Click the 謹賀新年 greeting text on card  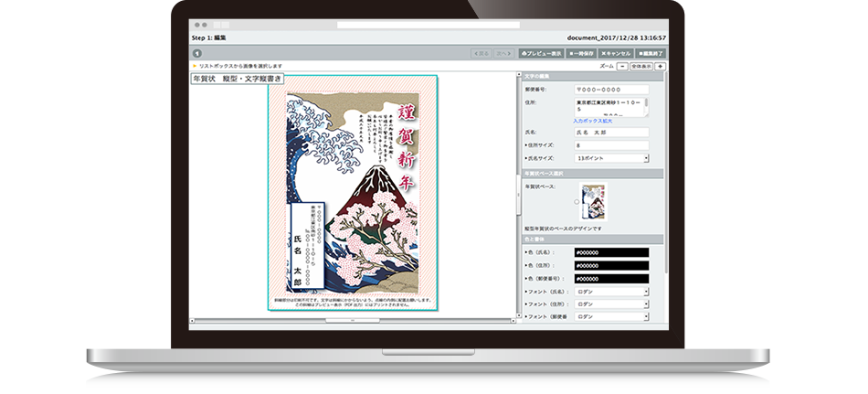407,147
